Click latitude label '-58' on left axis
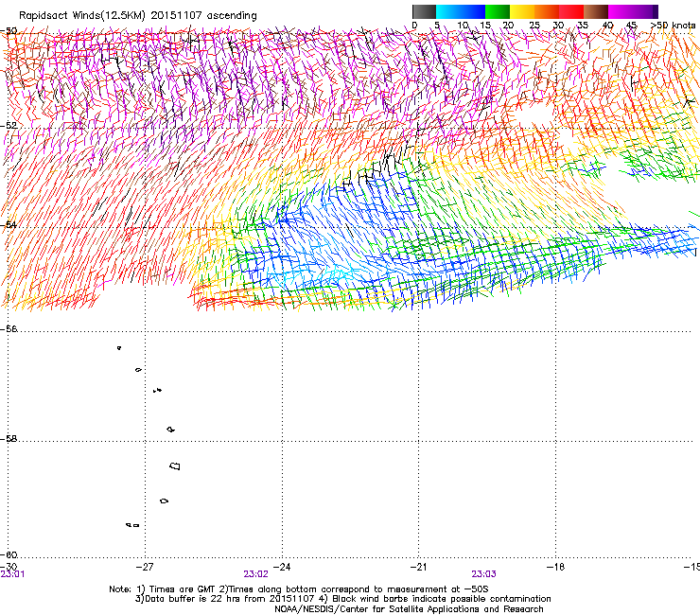 [x=9, y=439]
